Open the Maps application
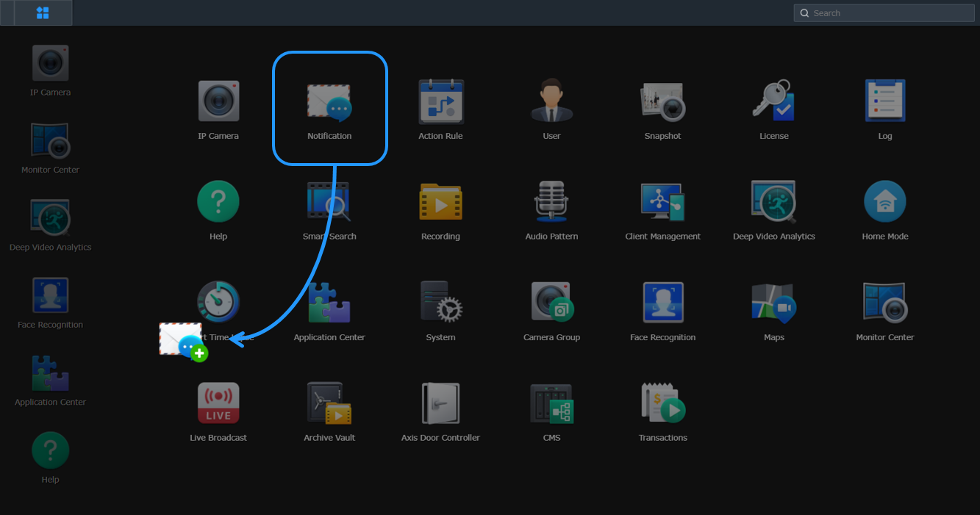 (x=773, y=302)
